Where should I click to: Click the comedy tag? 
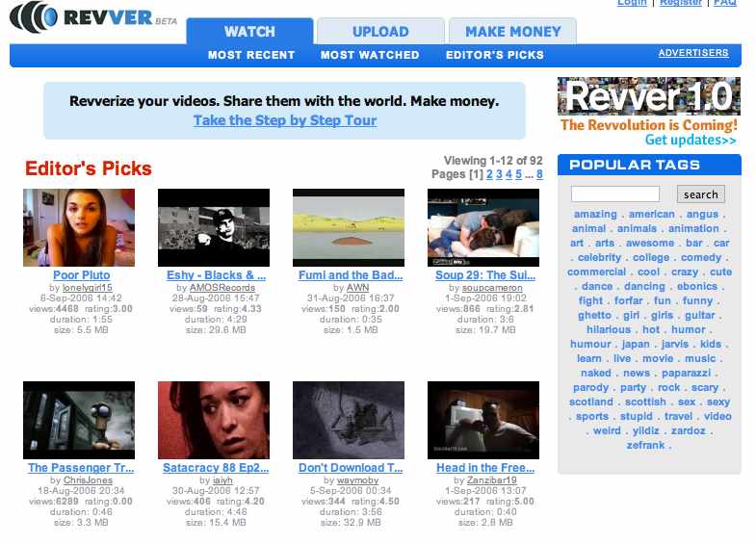(x=701, y=257)
